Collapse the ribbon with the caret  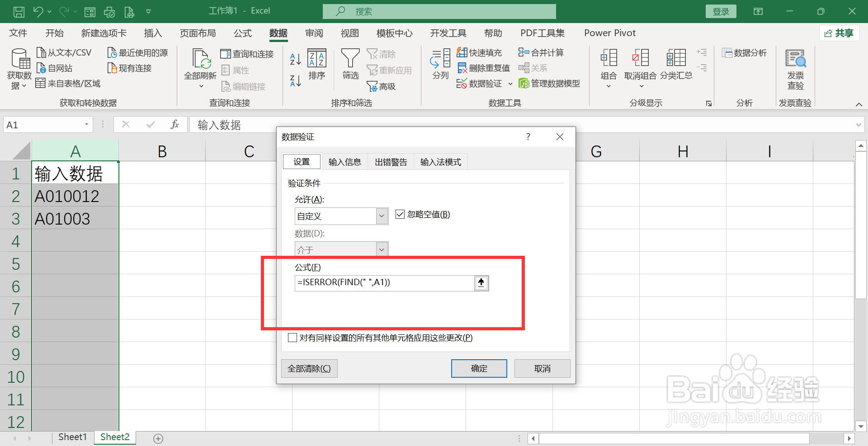coord(859,104)
